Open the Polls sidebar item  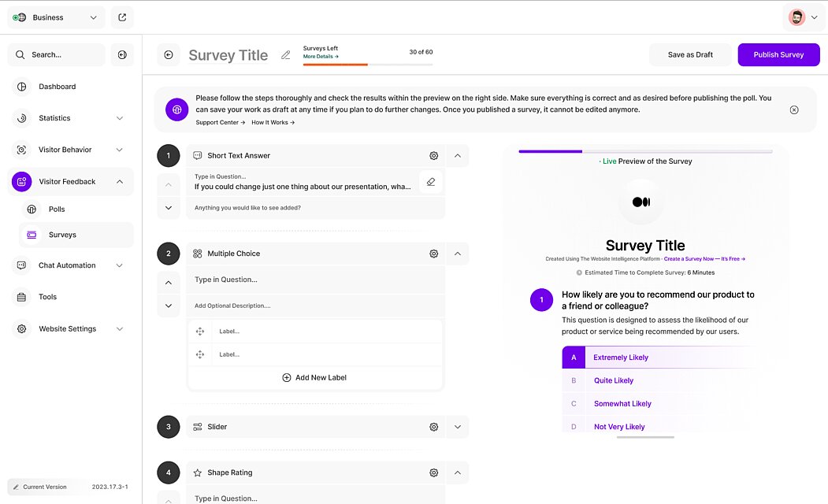(57, 209)
